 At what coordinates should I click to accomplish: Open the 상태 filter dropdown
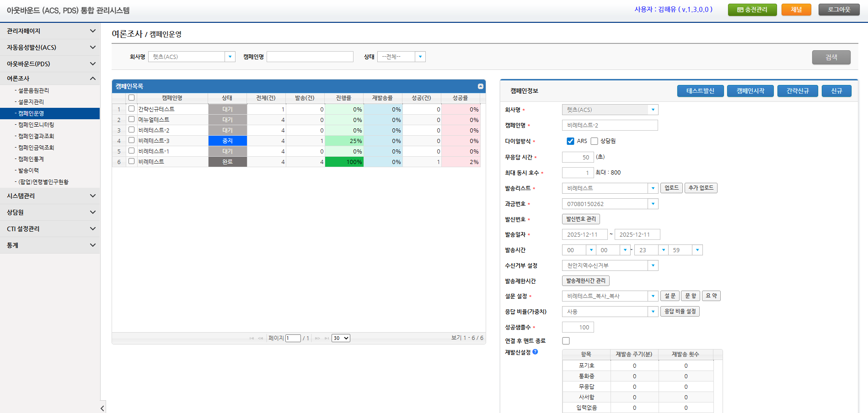click(x=420, y=57)
